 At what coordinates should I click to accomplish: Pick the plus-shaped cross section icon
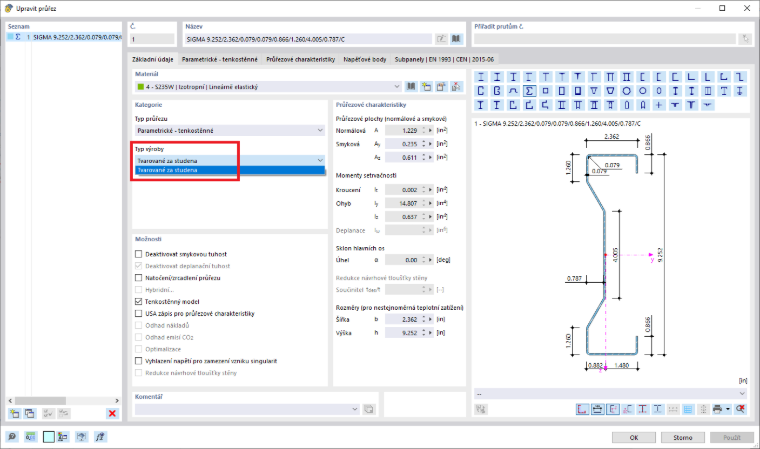(659, 105)
